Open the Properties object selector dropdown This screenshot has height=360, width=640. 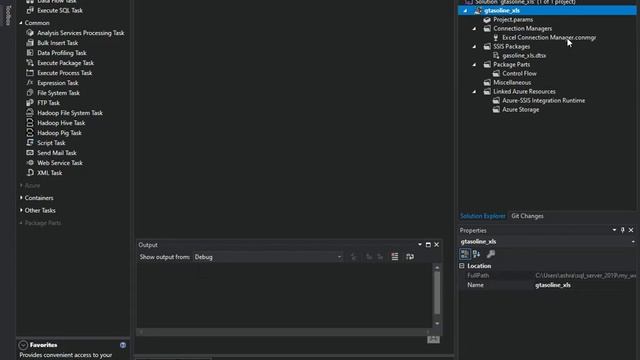click(633, 242)
